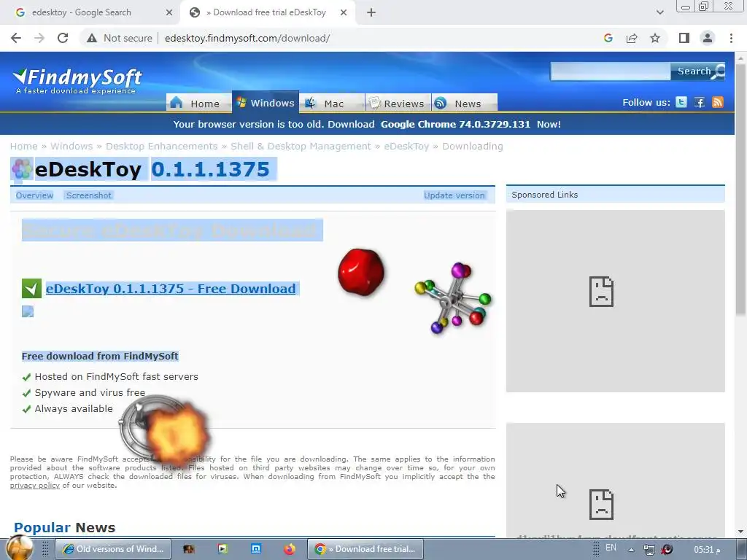Click the taskbar clock 05:31

707,550
